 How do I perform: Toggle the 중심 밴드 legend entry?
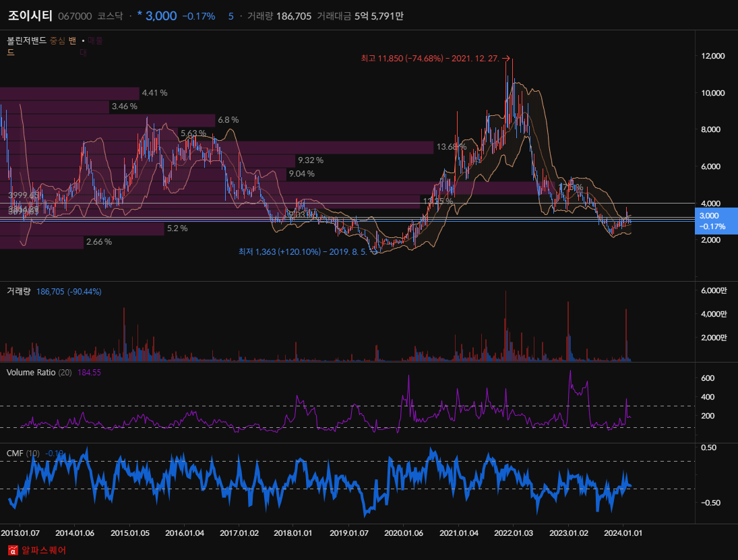click(63, 41)
